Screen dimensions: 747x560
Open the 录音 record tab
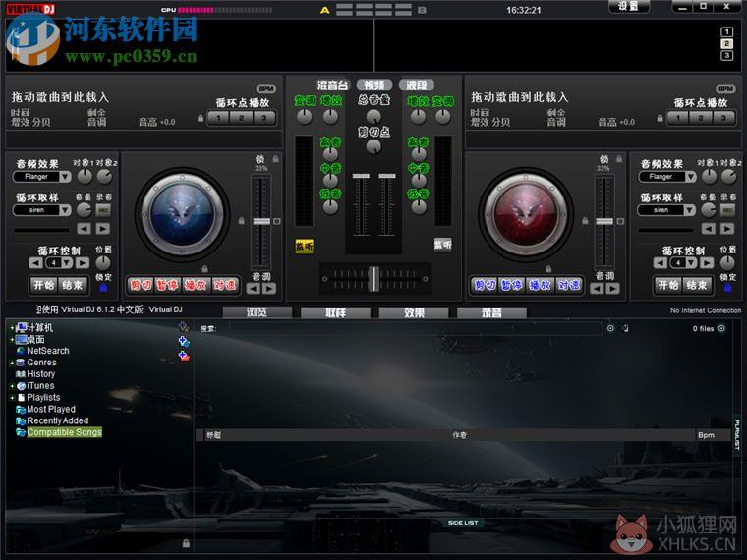pos(491,312)
